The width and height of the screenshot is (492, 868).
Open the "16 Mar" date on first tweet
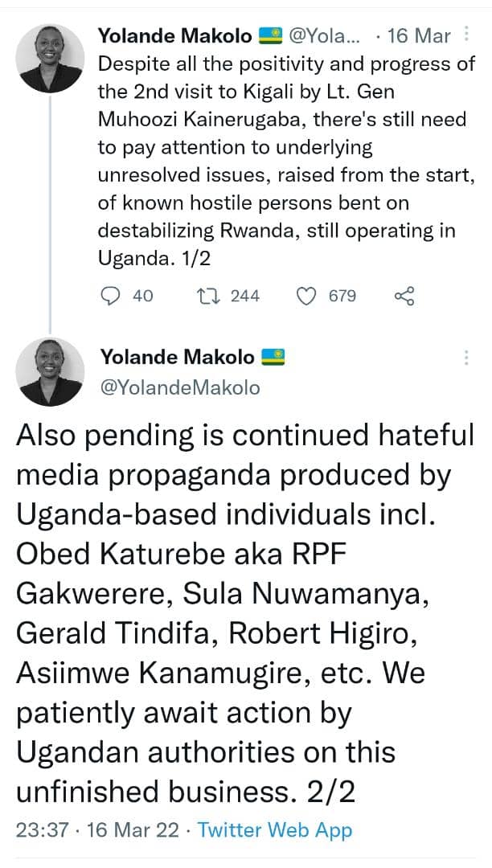point(419,36)
